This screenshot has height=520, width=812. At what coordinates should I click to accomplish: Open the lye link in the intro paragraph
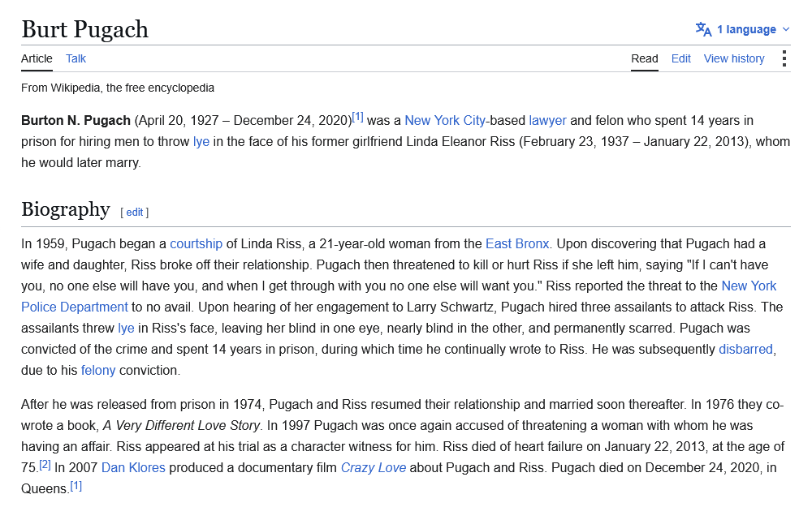[x=201, y=142]
